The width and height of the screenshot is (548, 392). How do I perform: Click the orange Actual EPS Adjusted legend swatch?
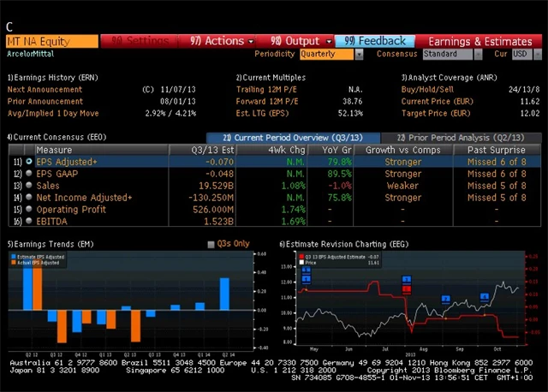click(14, 263)
